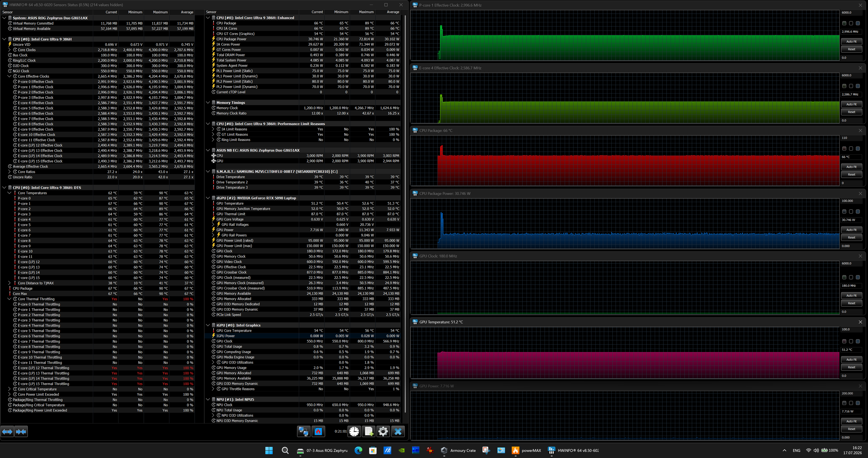Launch Microsoft Edge from the taskbar

pos(358,450)
